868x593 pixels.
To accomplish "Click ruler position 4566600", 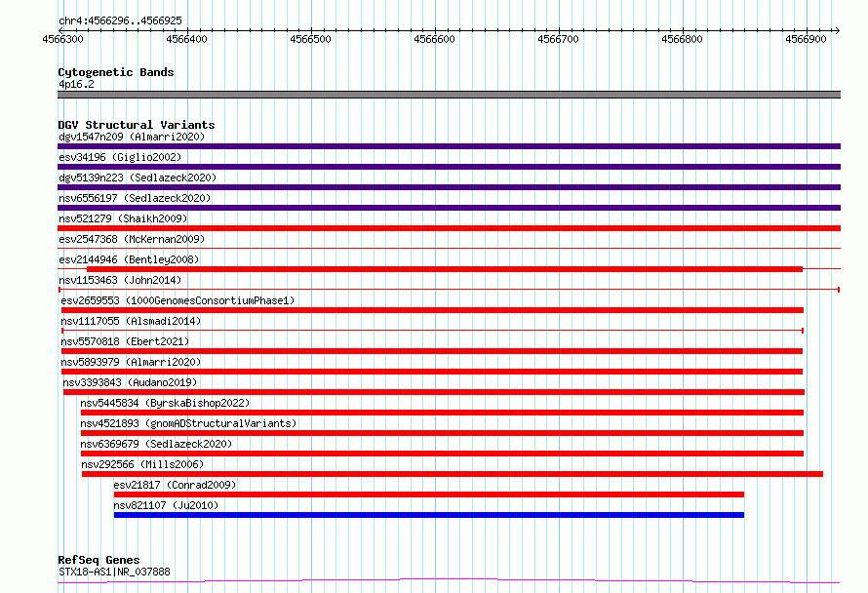I will click(435, 39).
